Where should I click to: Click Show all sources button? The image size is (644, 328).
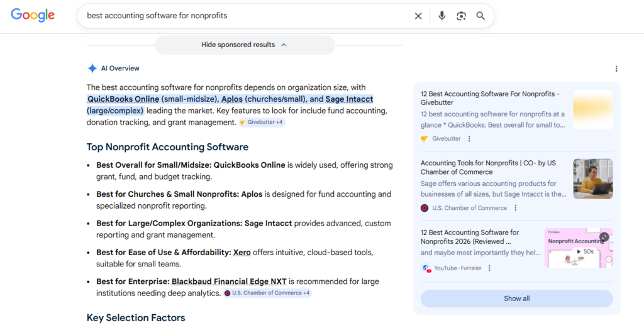pos(517,298)
